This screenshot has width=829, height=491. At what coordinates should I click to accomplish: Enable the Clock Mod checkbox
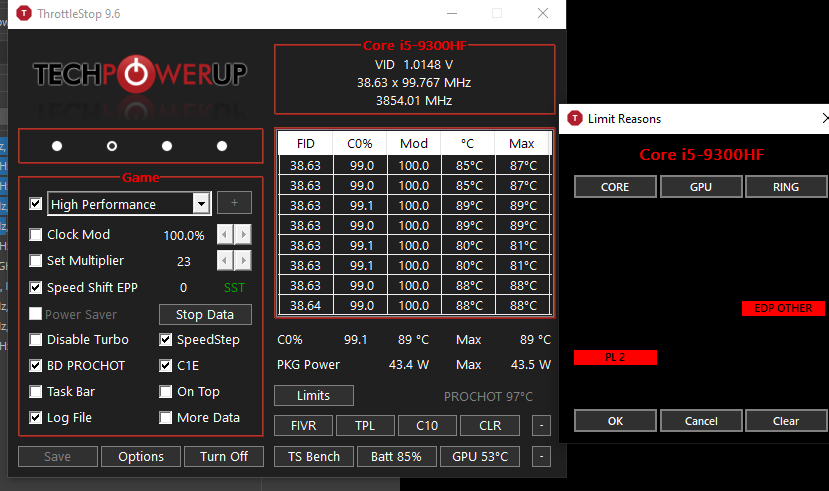click(35, 235)
